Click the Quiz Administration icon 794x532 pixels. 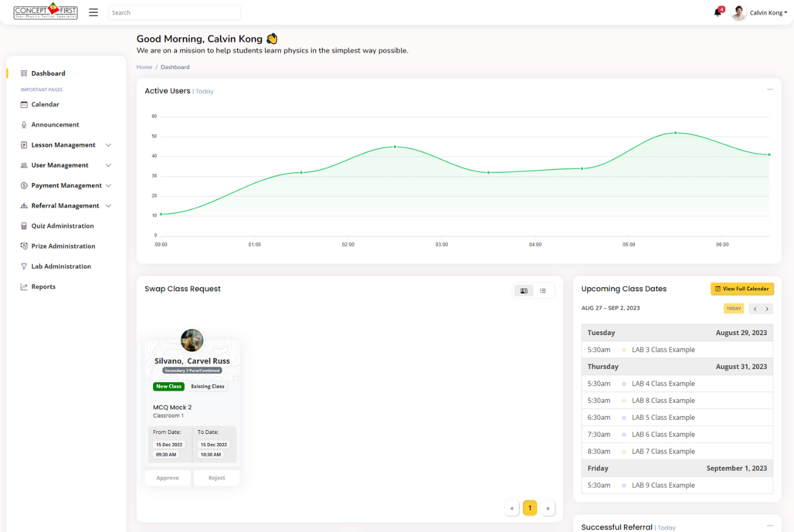click(24, 226)
